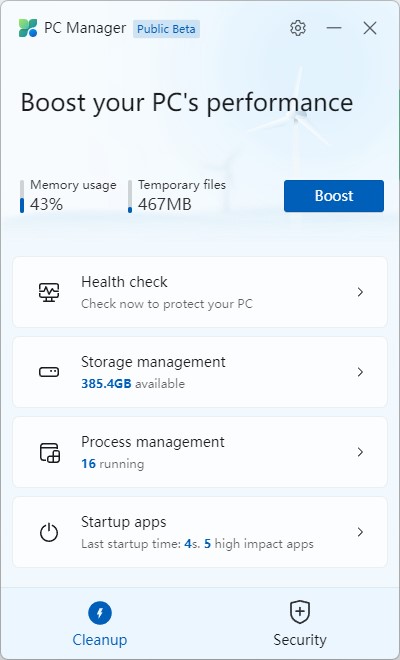Image resolution: width=400 pixels, height=660 pixels.
Task: Click the Memory usage level bar
Action: pos(22,197)
